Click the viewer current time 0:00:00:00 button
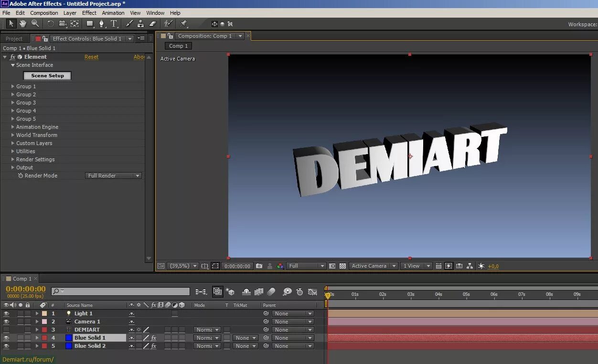The width and height of the screenshot is (598, 364). (x=237, y=266)
